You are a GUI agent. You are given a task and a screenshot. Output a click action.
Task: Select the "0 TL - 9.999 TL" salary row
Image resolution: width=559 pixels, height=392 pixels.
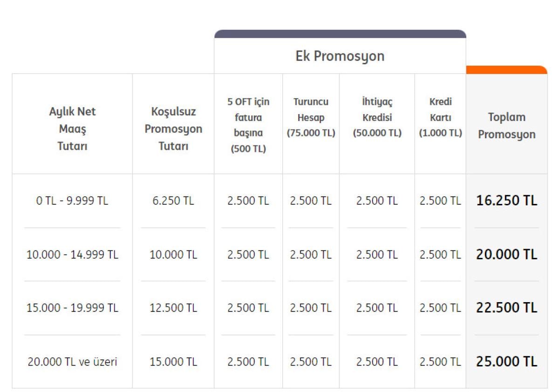click(x=72, y=201)
